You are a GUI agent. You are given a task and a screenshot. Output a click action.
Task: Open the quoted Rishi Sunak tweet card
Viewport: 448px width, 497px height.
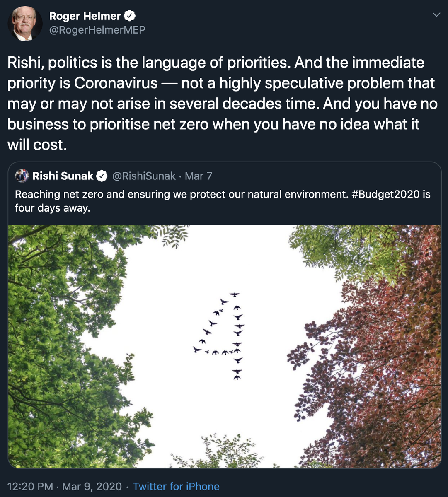(224, 315)
